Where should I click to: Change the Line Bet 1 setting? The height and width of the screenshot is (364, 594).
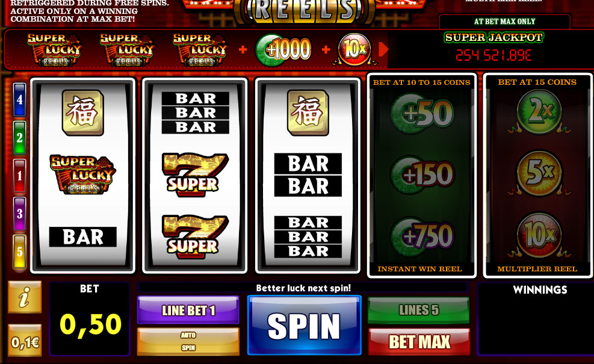tap(188, 310)
